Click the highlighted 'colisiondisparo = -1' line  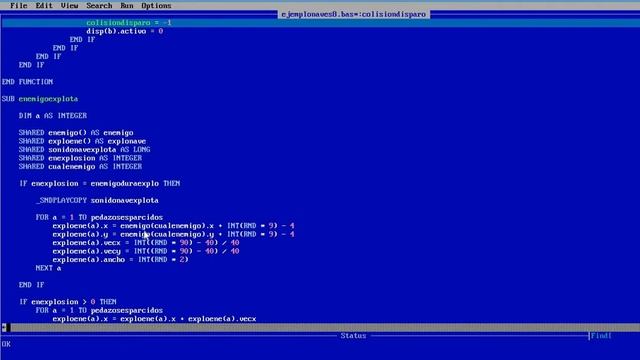pos(129,22)
